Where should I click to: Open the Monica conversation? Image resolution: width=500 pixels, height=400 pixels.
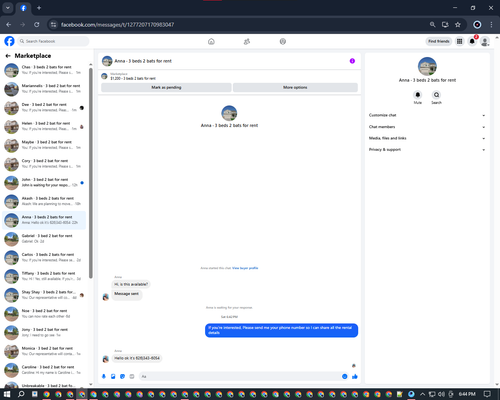click(44, 351)
